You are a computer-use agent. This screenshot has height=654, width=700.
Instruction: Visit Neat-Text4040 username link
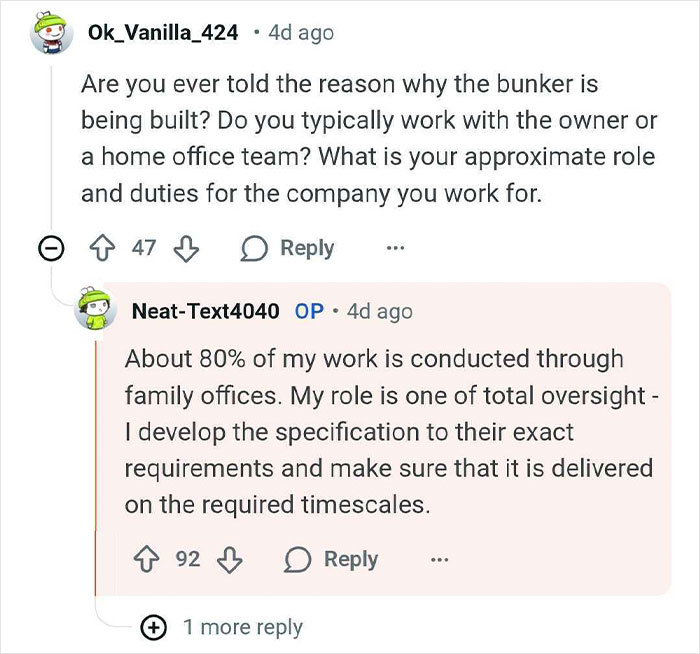click(x=206, y=311)
